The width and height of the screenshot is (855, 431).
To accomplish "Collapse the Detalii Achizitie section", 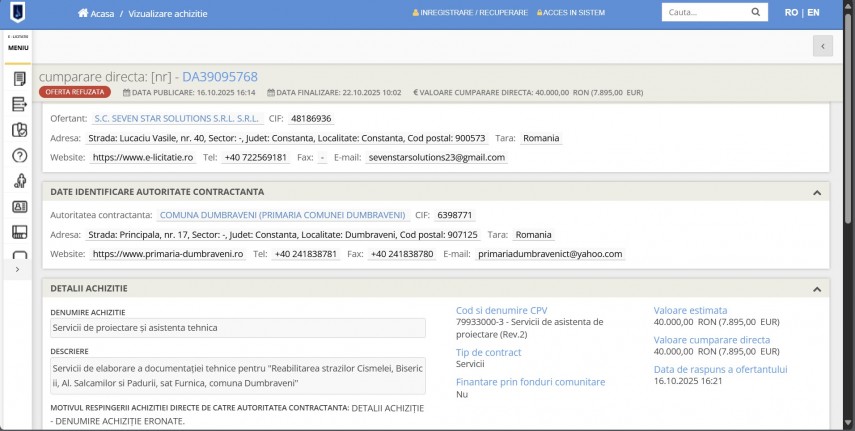I will pos(816,289).
